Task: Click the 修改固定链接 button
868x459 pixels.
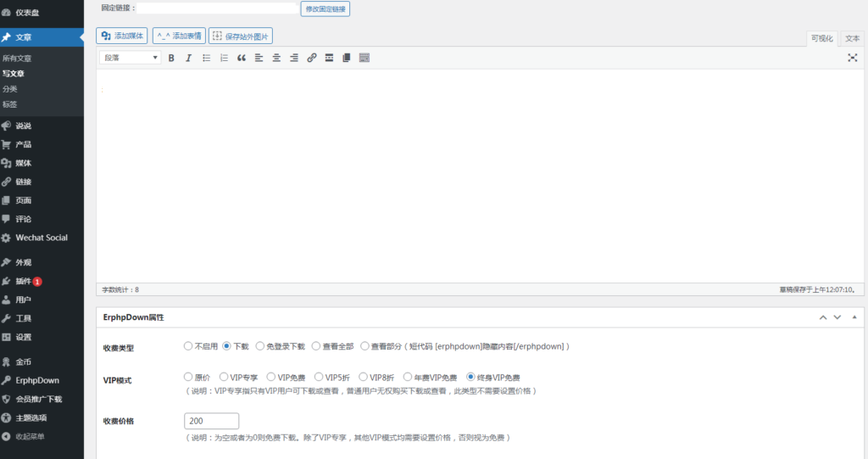Action: [325, 8]
